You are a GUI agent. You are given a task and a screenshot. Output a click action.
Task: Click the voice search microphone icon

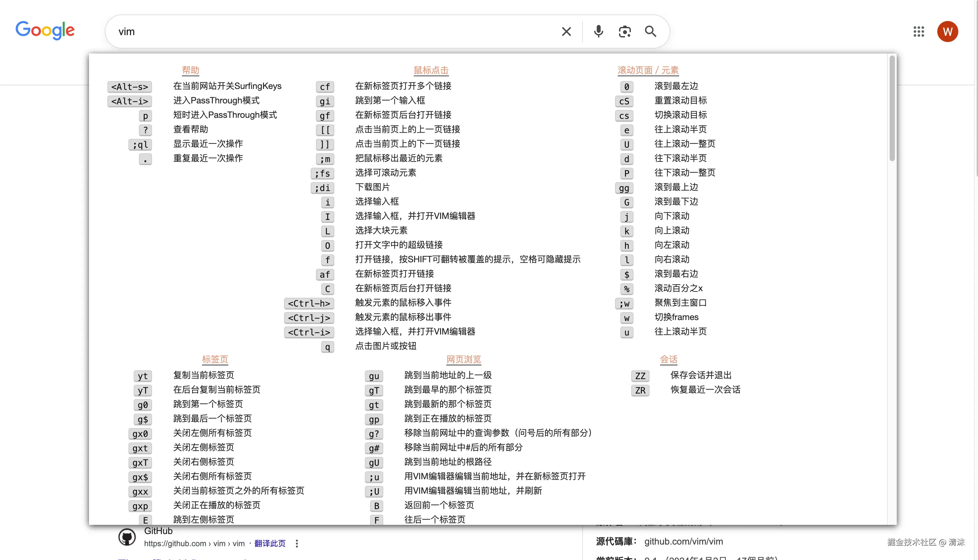point(598,32)
